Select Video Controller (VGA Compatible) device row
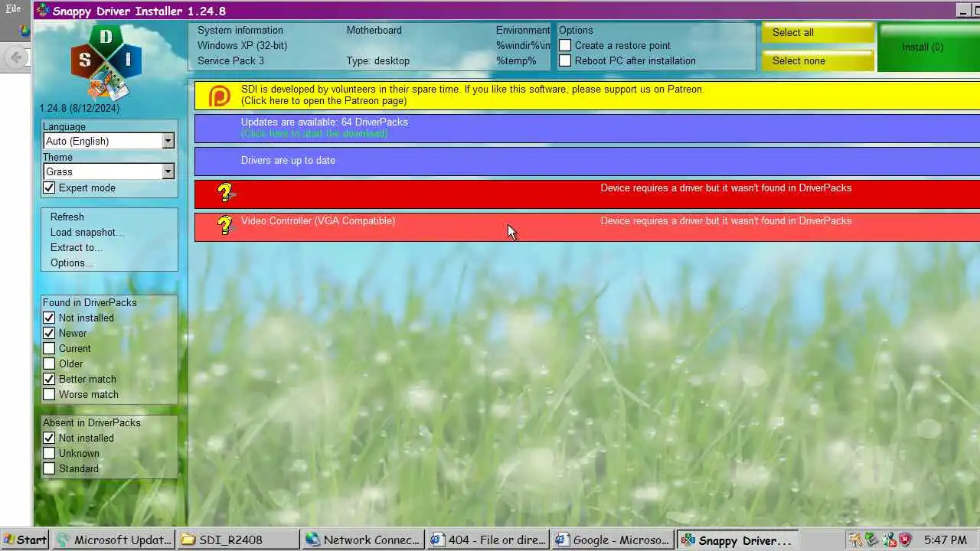The width and height of the screenshot is (980, 551). tap(587, 227)
